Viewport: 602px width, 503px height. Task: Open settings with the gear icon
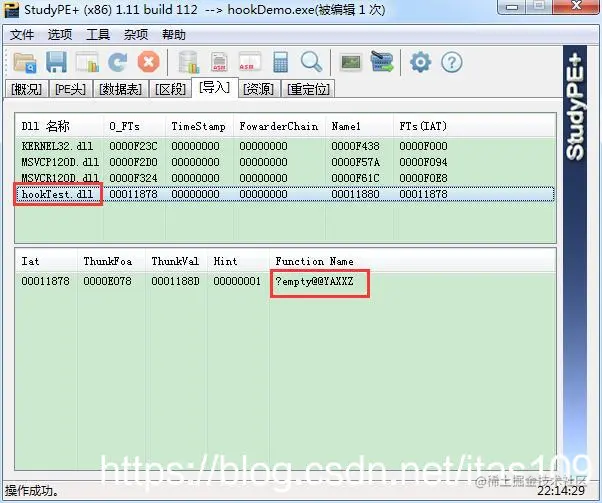pos(420,62)
